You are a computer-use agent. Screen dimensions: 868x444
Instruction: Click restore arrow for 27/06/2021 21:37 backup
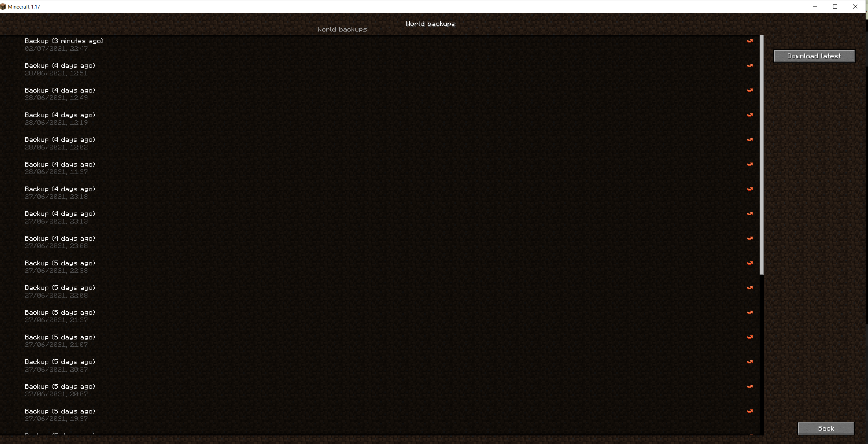pos(750,312)
